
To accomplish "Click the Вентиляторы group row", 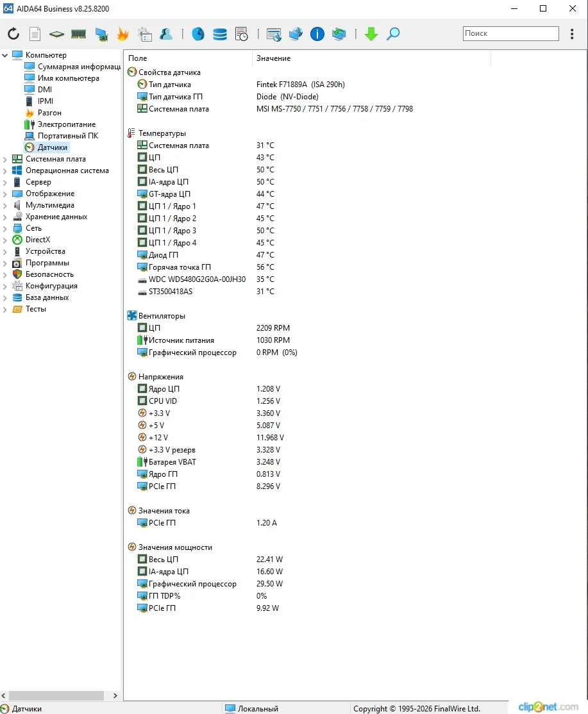I will 156,316.
